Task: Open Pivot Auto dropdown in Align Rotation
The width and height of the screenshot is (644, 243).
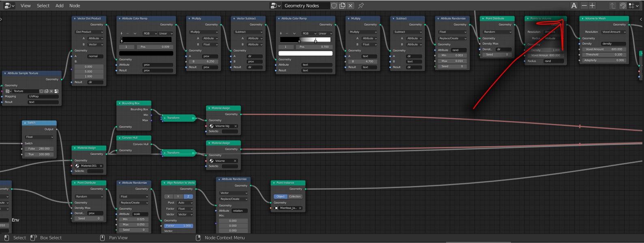Action: pos(185,203)
